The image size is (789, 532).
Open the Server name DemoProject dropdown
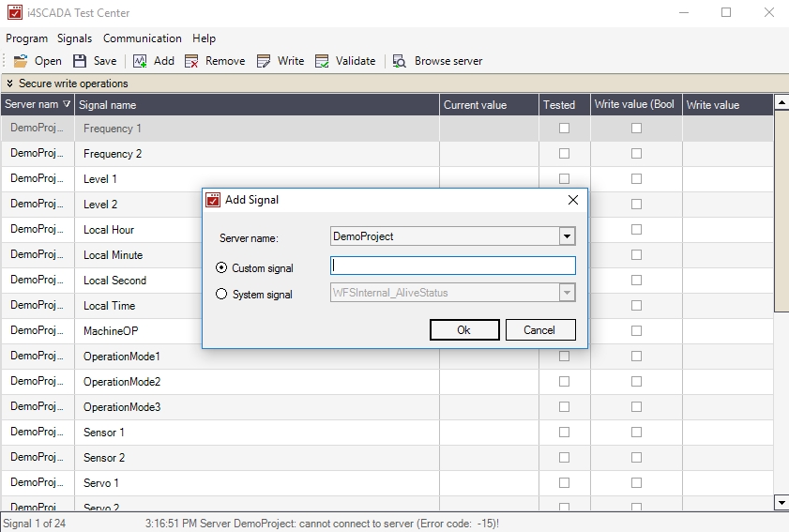(566, 236)
